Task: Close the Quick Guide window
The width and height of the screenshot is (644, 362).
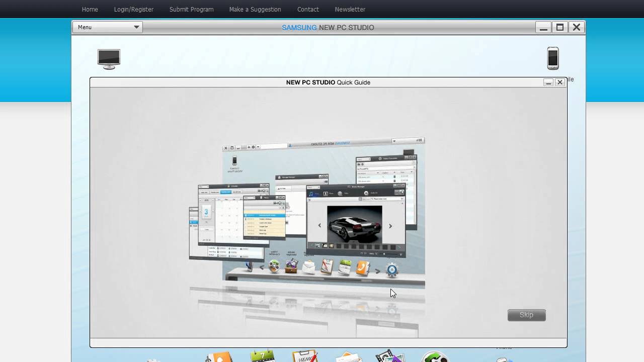Action: 559,82
